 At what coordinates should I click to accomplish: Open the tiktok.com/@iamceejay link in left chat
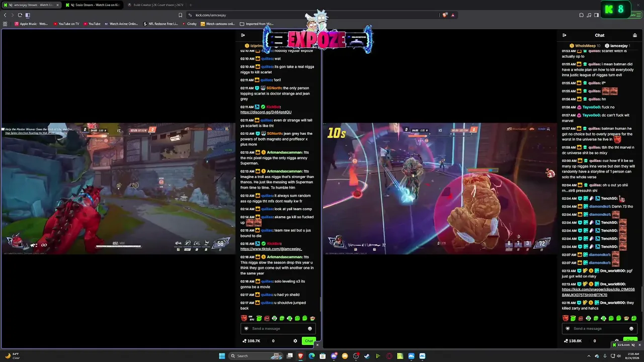pos(271,249)
